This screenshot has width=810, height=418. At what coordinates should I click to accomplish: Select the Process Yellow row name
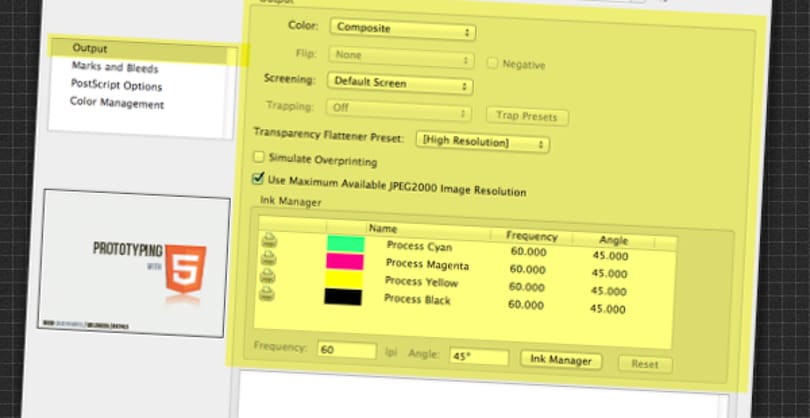421,282
